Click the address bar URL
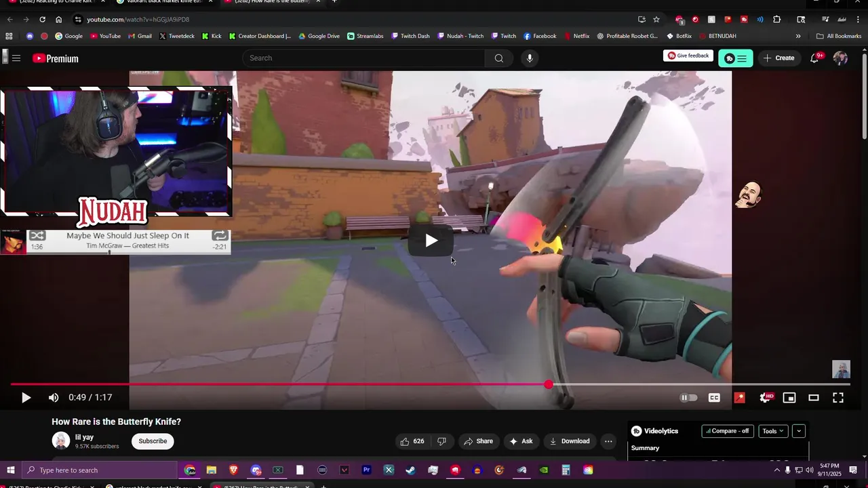The height and width of the screenshot is (488, 868). pyautogui.click(x=138, y=20)
